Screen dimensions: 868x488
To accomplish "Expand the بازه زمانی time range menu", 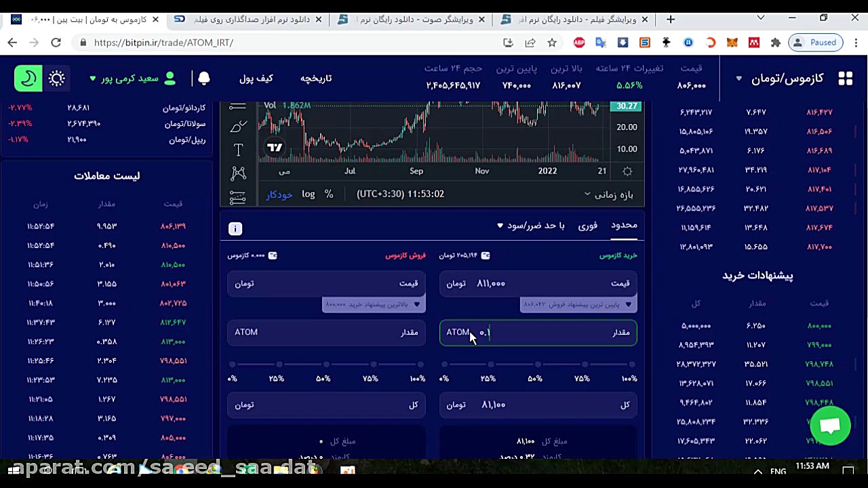I will click(x=608, y=195).
